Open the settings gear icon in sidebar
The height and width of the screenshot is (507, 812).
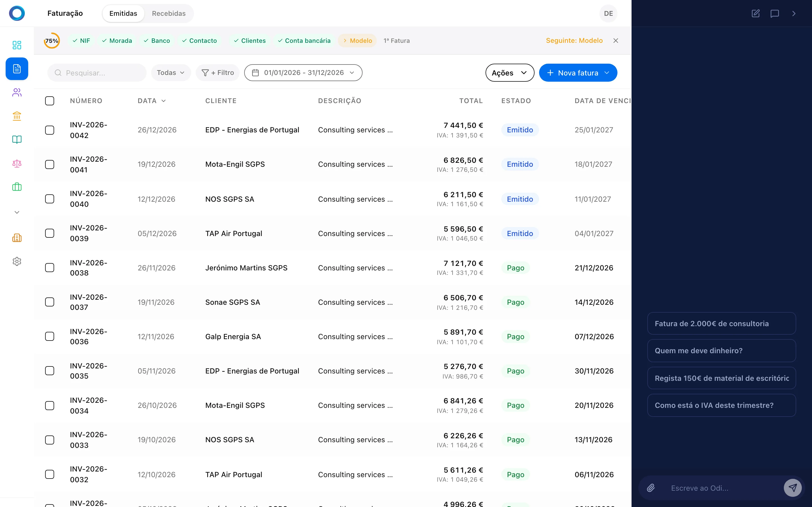coord(17,261)
